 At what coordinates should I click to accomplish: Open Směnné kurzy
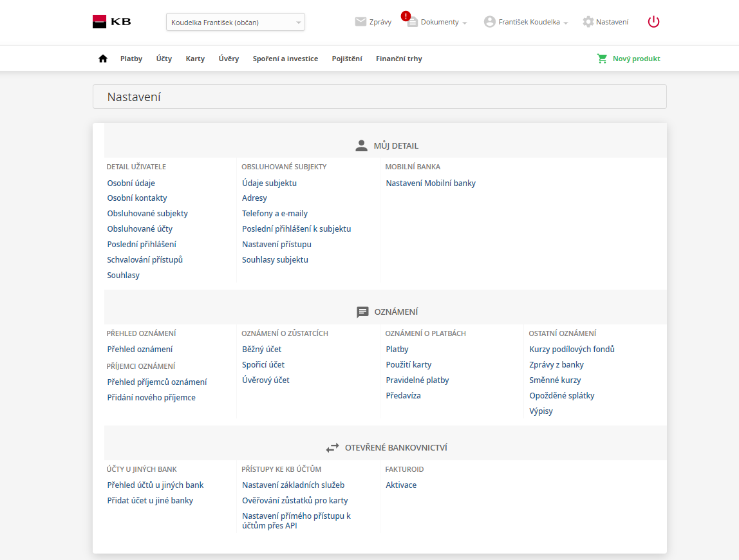pyautogui.click(x=555, y=380)
